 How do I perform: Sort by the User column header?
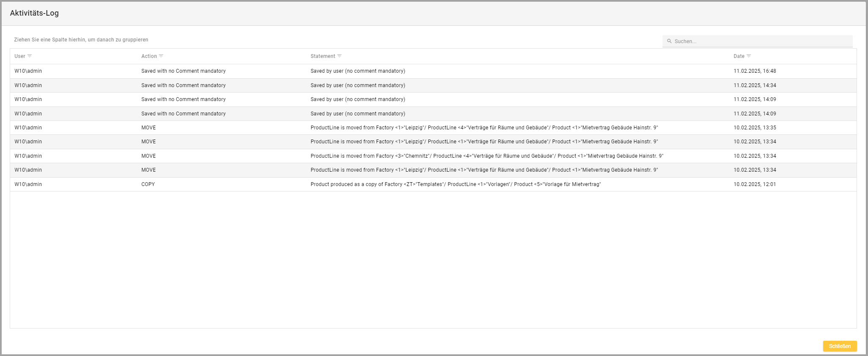coord(20,56)
